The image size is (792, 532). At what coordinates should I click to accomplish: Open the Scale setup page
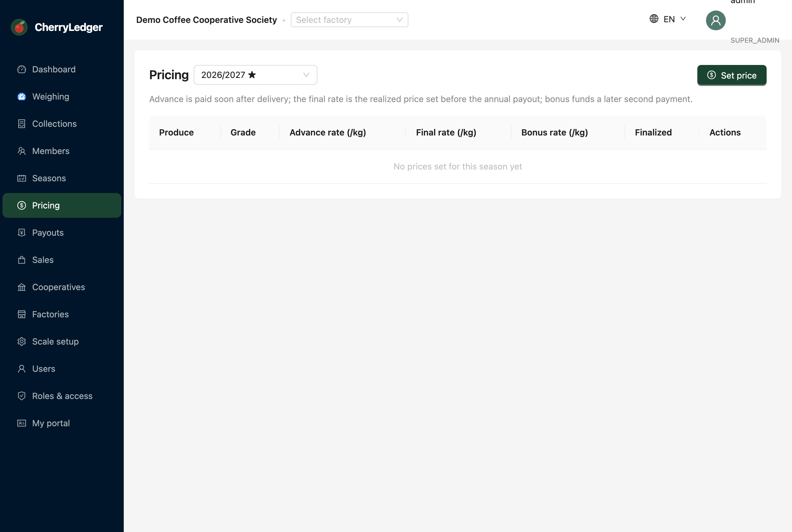[x=62, y=341]
